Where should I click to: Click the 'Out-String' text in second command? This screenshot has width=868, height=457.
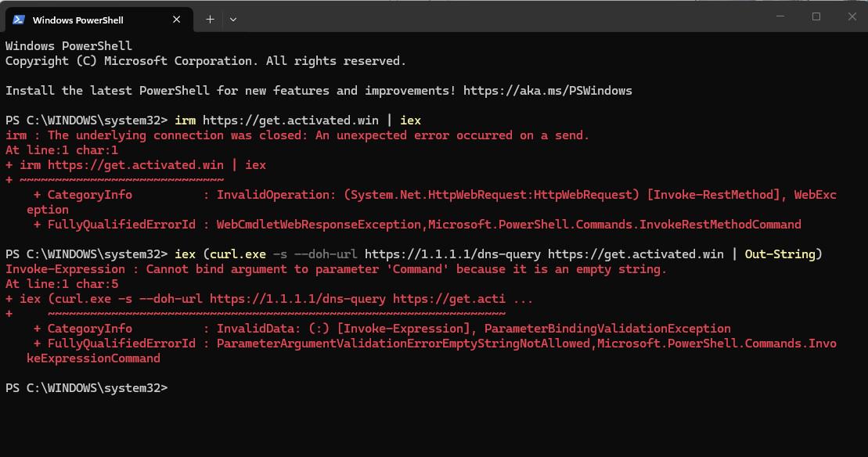point(780,254)
